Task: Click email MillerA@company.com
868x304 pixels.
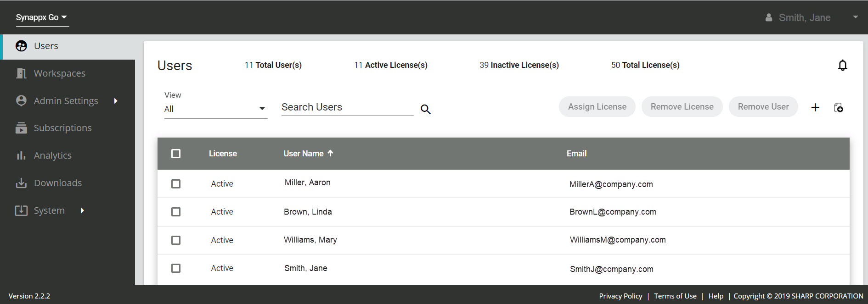Action: 611,184
